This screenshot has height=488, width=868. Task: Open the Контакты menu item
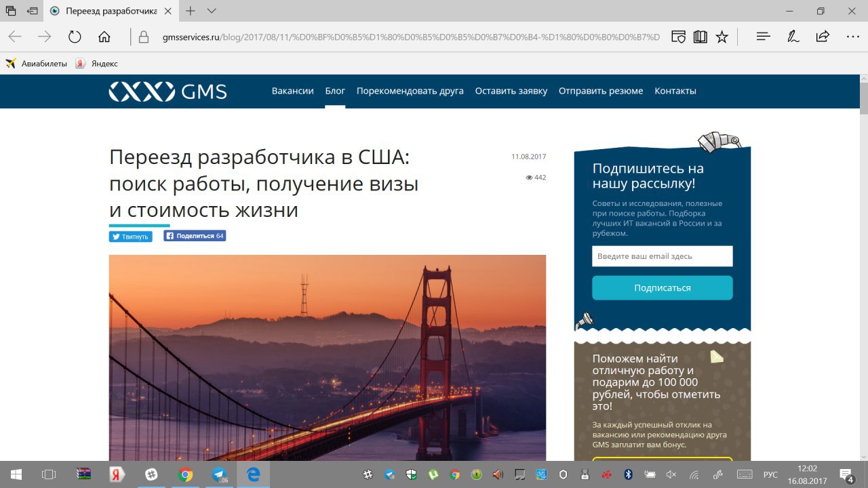[675, 91]
